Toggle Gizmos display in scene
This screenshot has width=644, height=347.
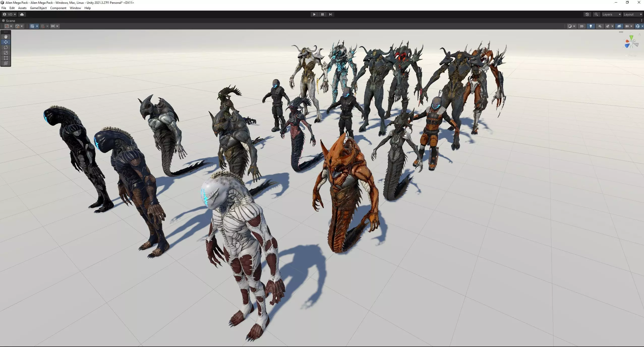coord(638,26)
